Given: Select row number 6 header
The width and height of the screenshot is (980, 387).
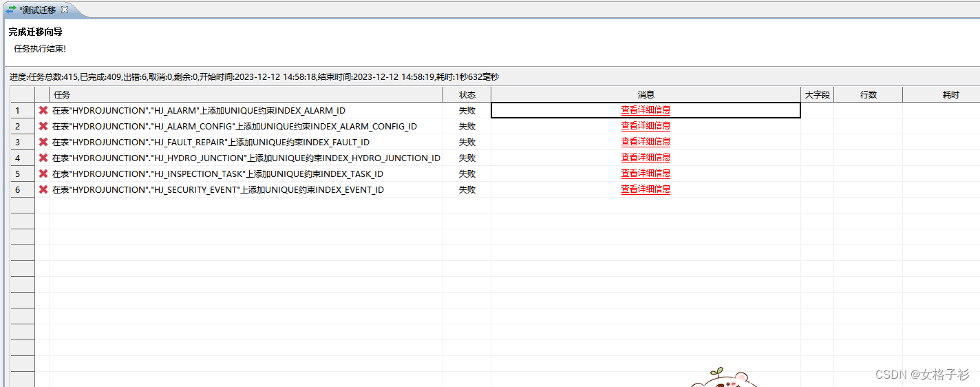Looking at the screenshot, I should pos(23,189).
